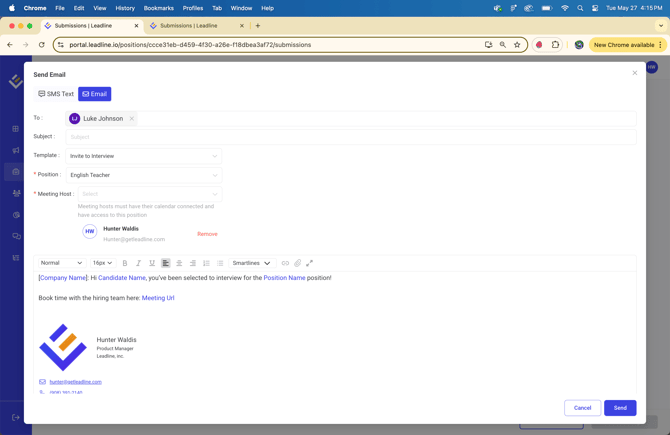Bookmark this page with the star icon
This screenshot has width=670, height=435.
pyautogui.click(x=517, y=44)
